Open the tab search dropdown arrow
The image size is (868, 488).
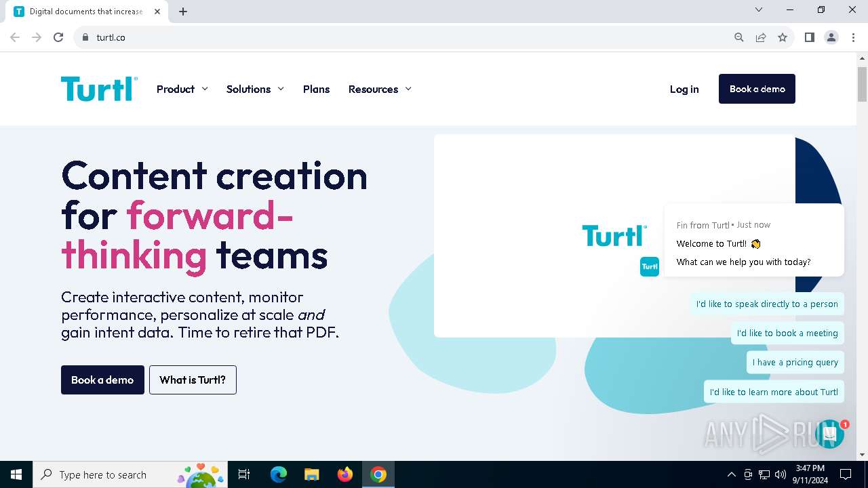759,9
